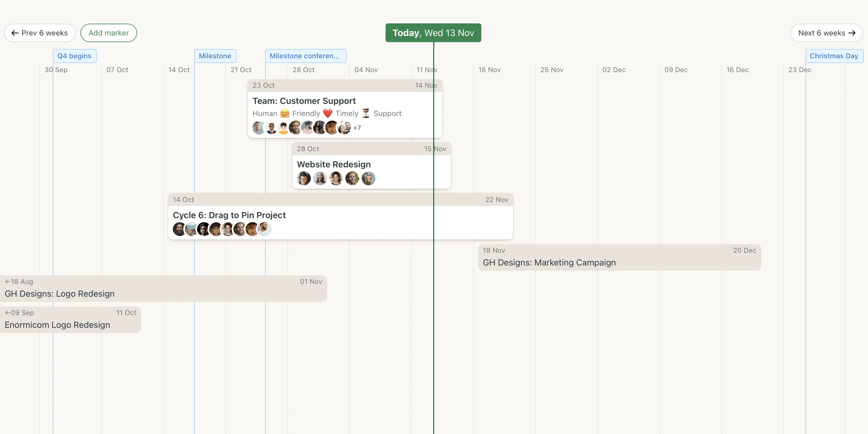Open the Enormicom Logo Redesign project
Viewport: 868px width, 434px height.
pyautogui.click(x=57, y=324)
